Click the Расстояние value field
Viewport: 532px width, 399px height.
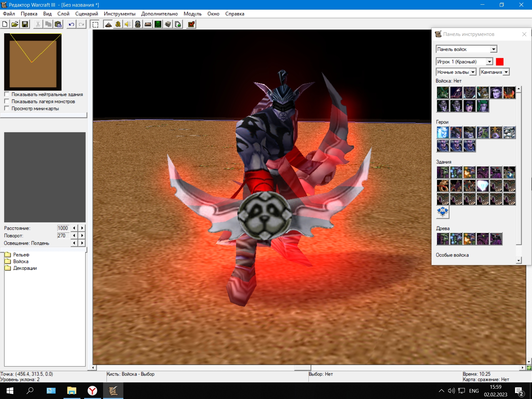[x=63, y=228]
